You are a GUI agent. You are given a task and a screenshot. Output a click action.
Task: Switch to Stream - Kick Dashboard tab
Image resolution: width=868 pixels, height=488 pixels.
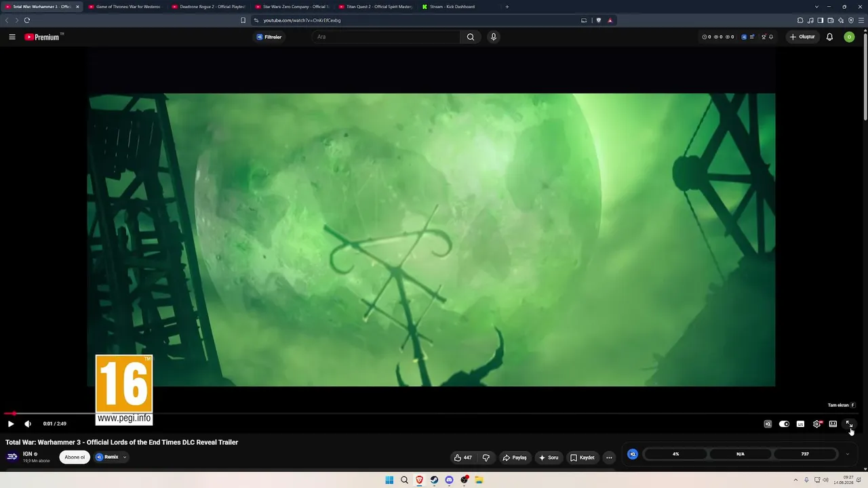tap(458, 7)
